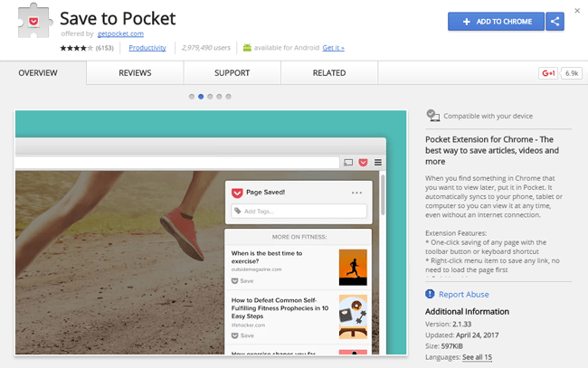Click the outsidemagazine.com source label

point(257,269)
